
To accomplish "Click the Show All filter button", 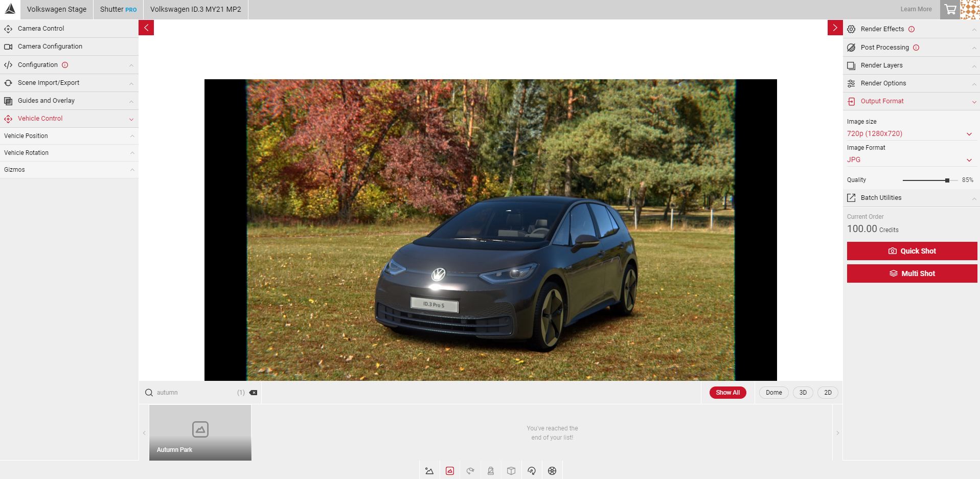I will pos(727,393).
